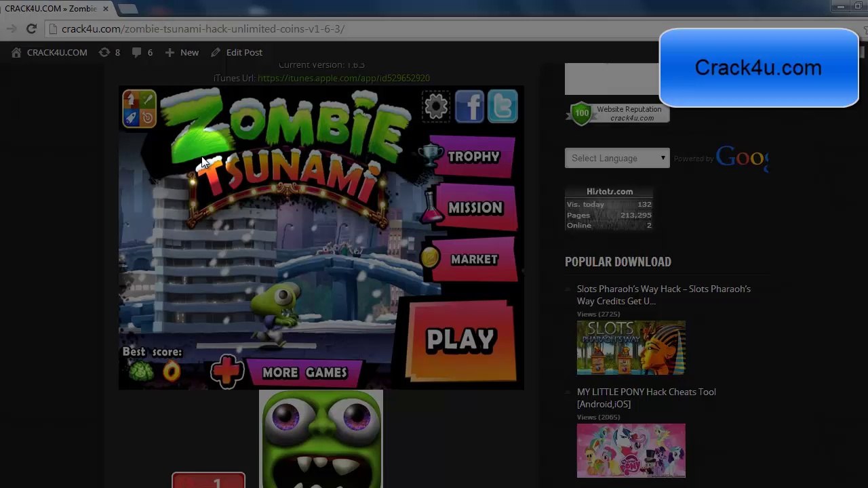Click the red plus cross icon
The image size is (868, 488).
coord(226,371)
